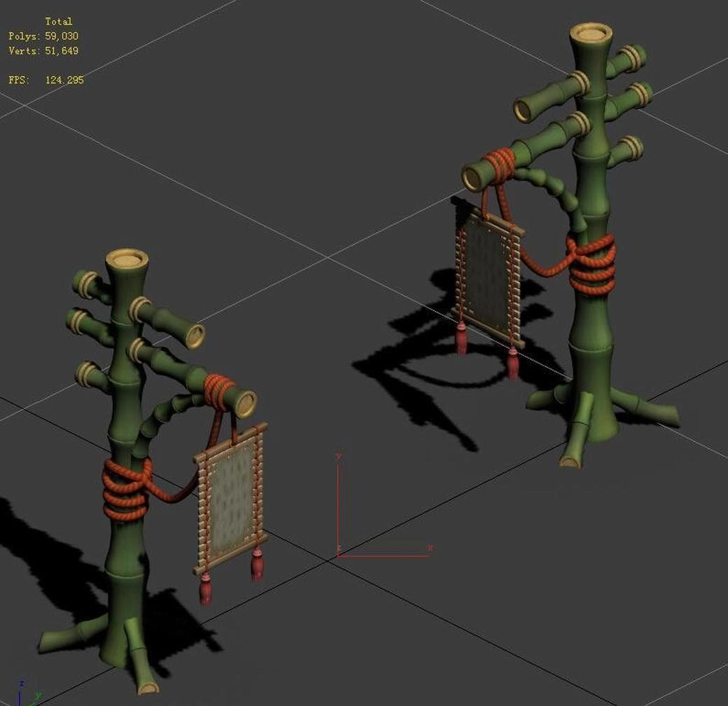Image resolution: width=728 pixels, height=706 pixels.
Task: Click the Total statistics header
Action: click(x=59, y=22)
